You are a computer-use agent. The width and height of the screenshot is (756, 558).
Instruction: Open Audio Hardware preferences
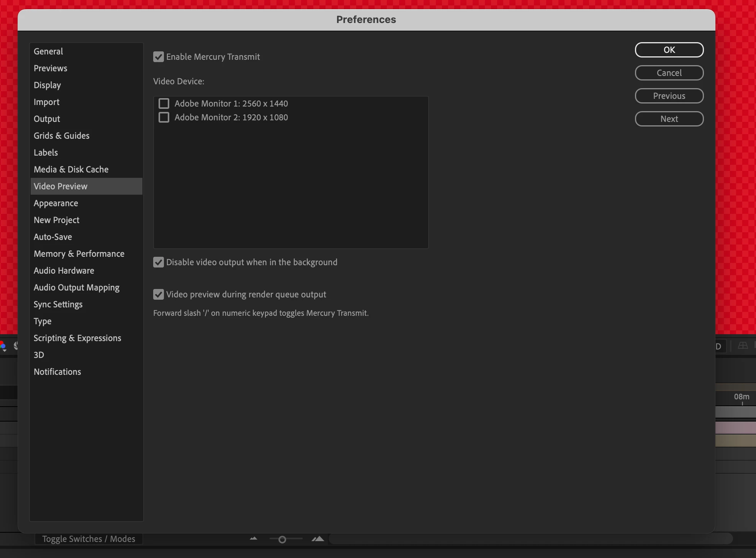[x=64, y=271]
